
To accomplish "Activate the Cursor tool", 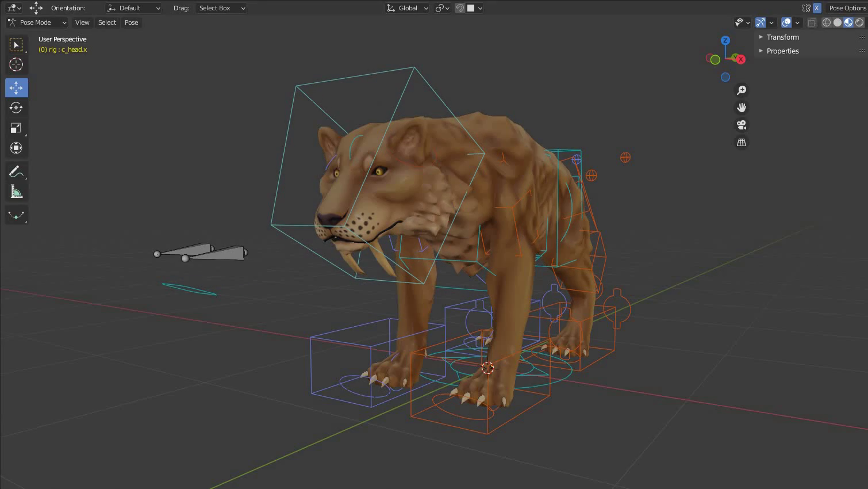I will tap(16, 65).
